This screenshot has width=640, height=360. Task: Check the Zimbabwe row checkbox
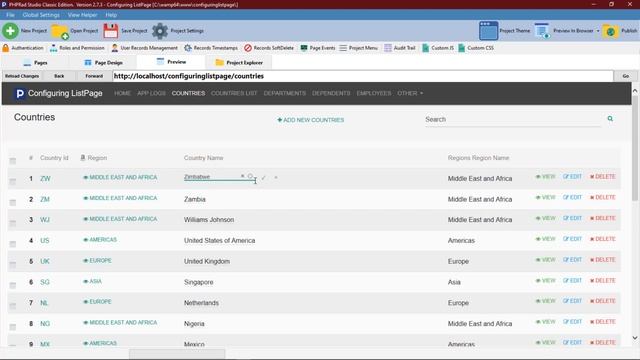pyautogui.click(x=13, y=182)
